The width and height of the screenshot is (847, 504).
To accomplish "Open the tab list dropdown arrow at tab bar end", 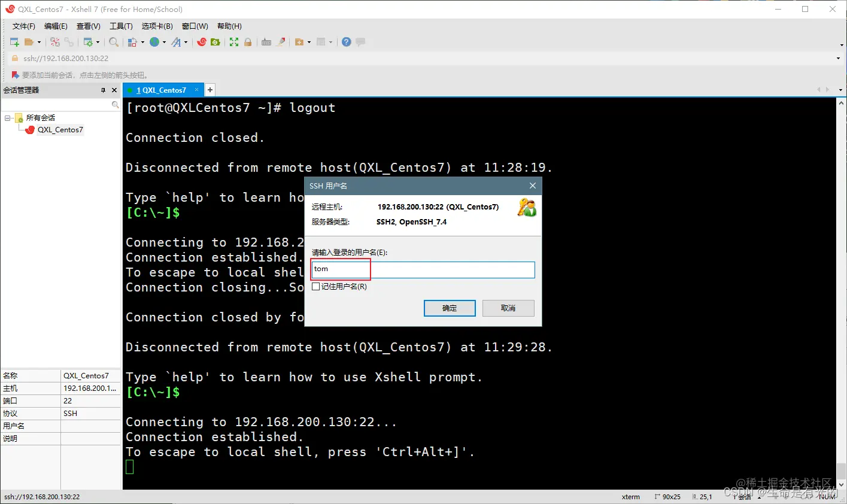I will pyautogui.click(x=840, y=90).
